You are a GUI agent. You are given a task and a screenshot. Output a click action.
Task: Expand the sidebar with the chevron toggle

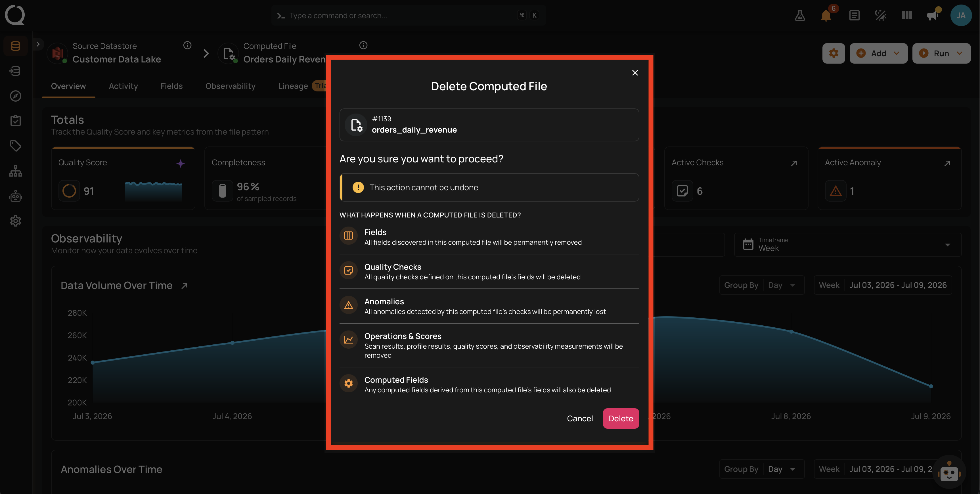[38, 44]
